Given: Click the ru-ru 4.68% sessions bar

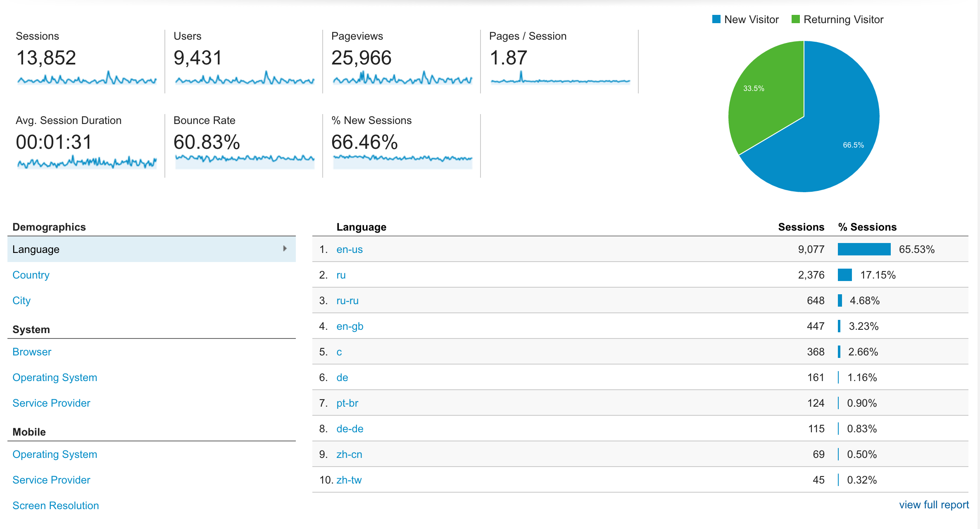Looking at the screenshot, I should pos(840,300).
